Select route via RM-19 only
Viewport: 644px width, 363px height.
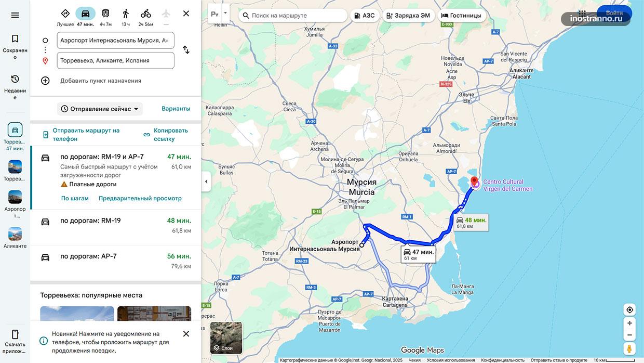(x=116, y=227)
